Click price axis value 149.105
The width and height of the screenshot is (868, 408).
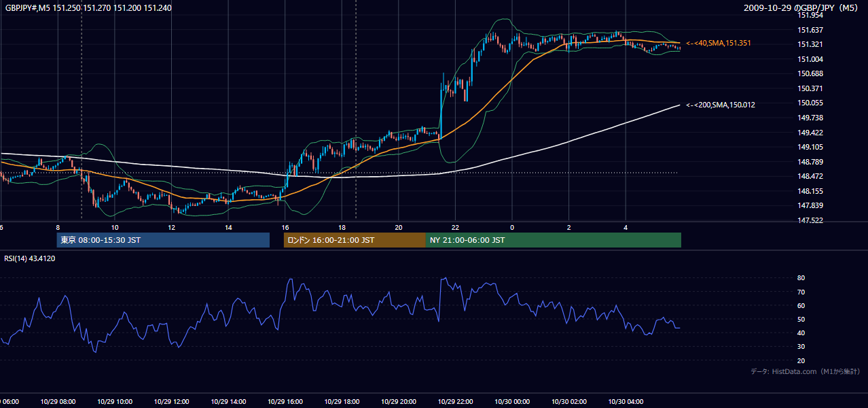811,147
